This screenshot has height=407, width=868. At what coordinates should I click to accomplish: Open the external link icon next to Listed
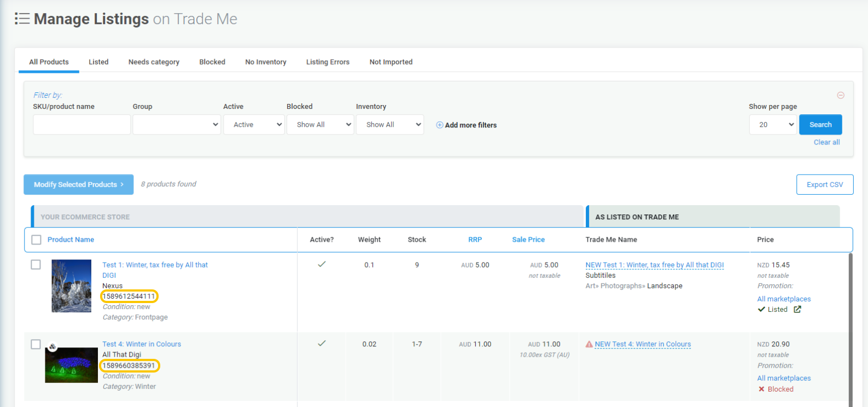tap(797, 309)
